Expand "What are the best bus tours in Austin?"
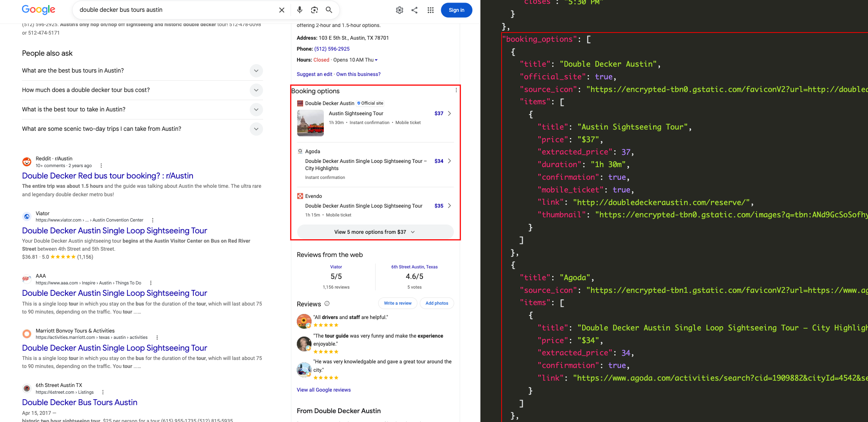The image size is (868, 422). pos(142,70)
